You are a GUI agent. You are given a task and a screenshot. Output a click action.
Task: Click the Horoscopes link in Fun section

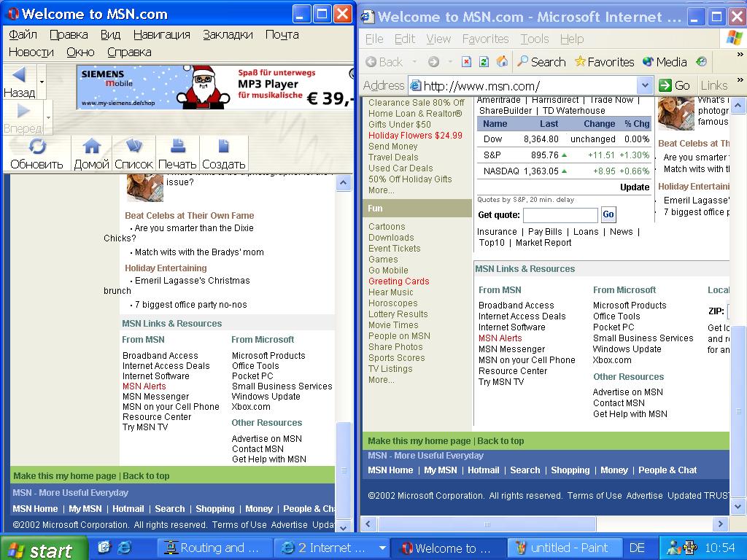pyautogui.click(x=393, y=303)
